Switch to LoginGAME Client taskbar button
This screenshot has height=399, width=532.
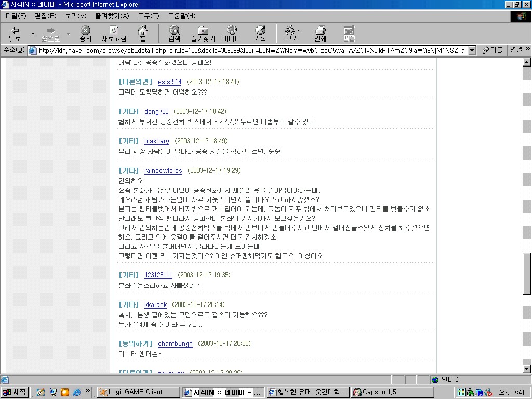(x=138, y=392)
